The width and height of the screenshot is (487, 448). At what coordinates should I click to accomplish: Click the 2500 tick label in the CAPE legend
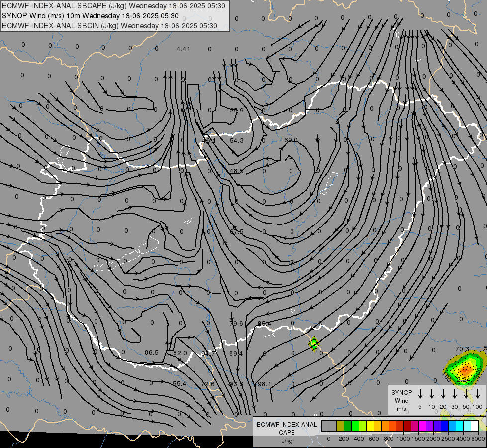(448, 439)
